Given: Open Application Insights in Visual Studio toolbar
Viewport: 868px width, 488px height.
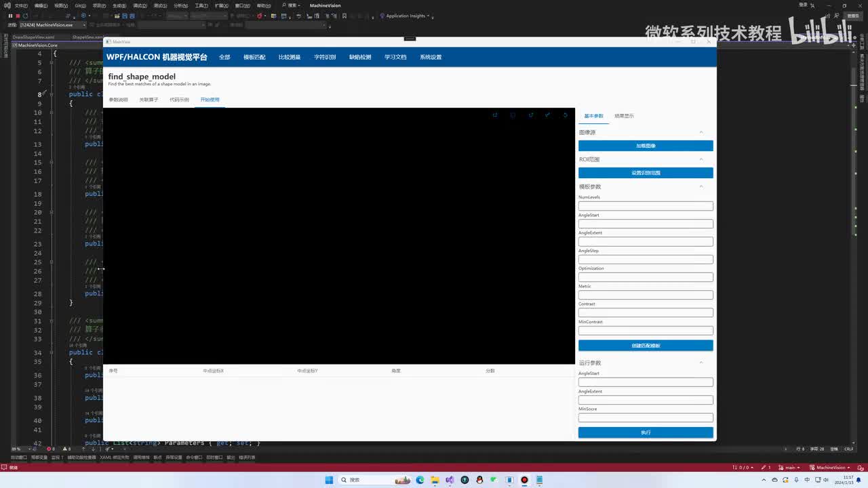Looking at the screenshot, I should (407, 16).
